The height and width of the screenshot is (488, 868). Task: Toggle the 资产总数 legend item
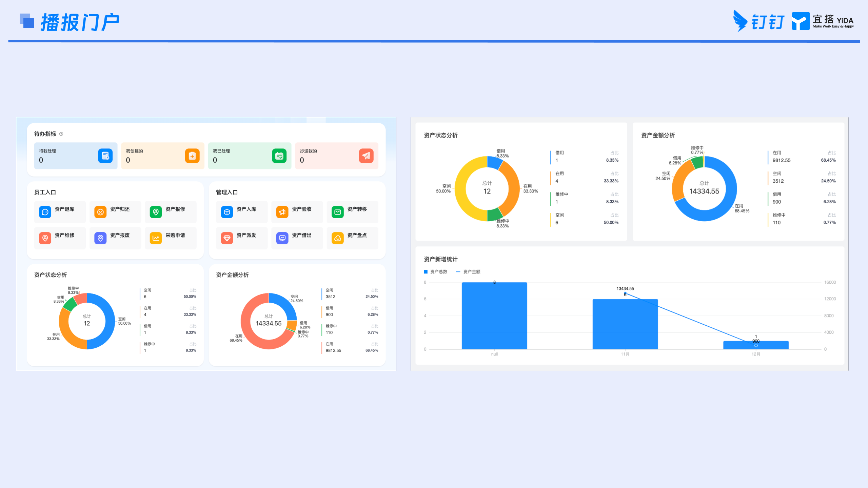tap(435, 272)
